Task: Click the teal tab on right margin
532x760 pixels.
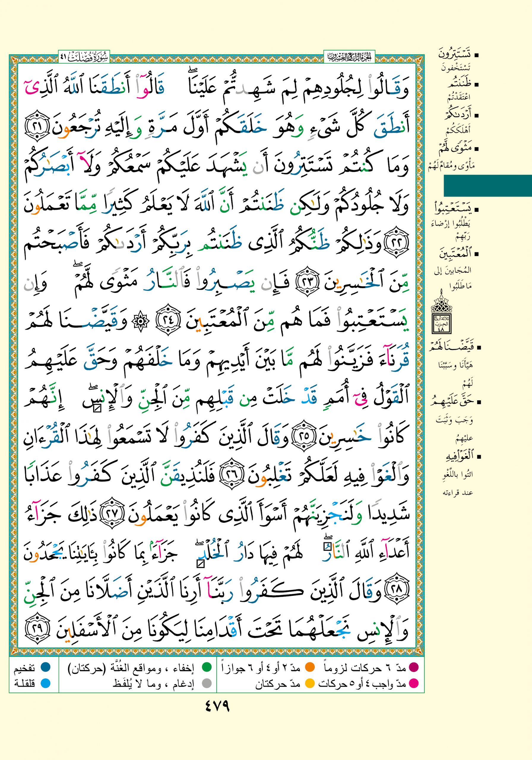Action: pyautogui.click(x=487, y=186)
